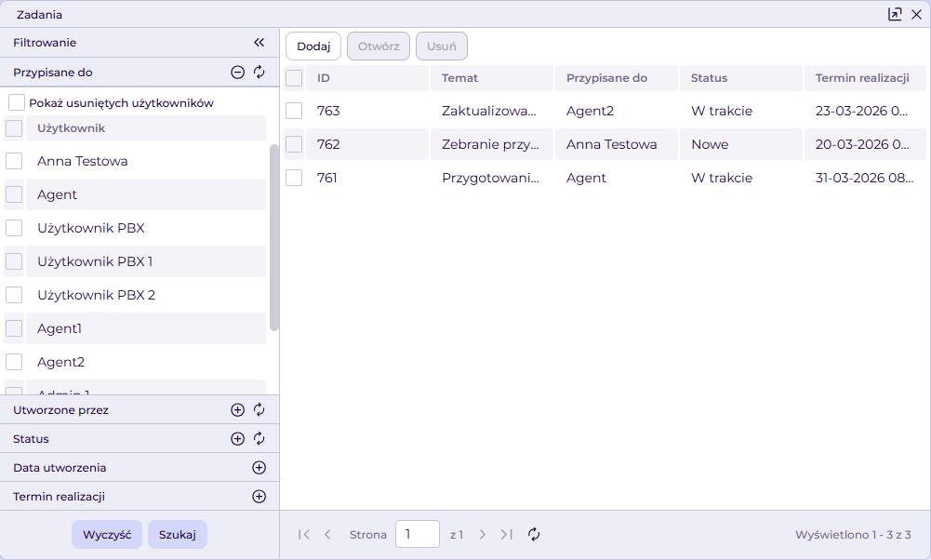The width and height of the screenshot is (931, 560).
Task: Click the 23-03-2026 deadline cell
Action: [x=865, y=111]
